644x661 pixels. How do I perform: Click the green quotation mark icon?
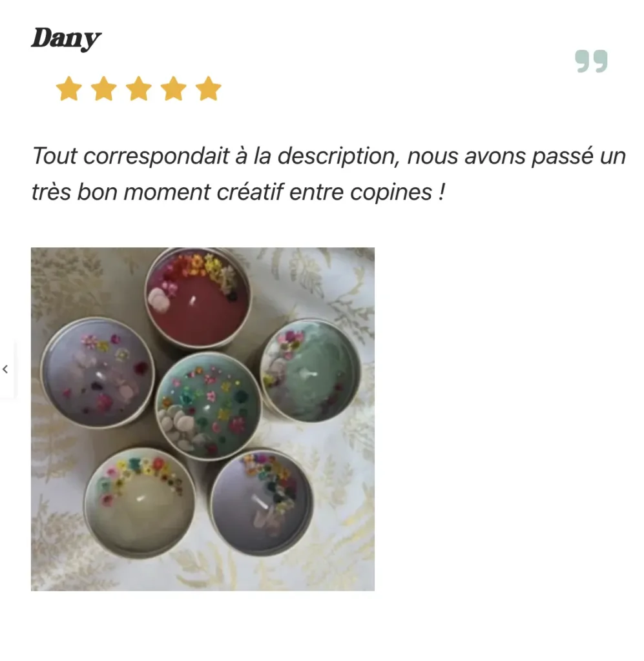(x=591, y=61)
